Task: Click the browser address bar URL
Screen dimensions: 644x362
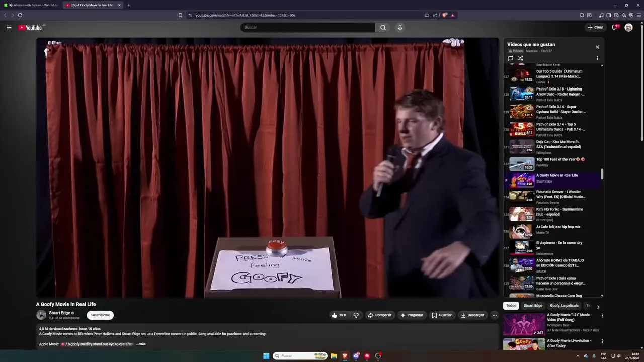Action: [x=245, y=15]
